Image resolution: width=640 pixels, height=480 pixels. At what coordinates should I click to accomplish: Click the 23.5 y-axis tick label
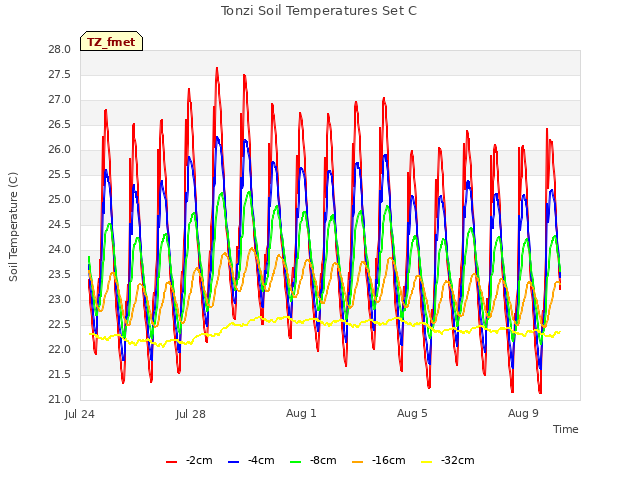point(60,275)
